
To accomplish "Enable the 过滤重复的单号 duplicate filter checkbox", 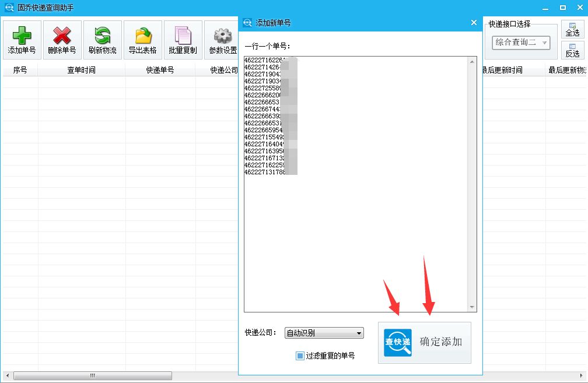I will pos(299,356).
